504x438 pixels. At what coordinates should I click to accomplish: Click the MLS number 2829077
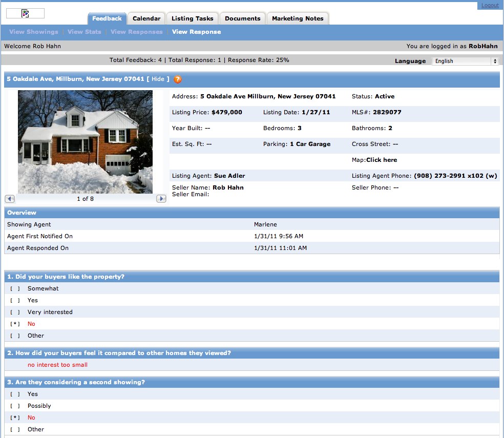387,112
